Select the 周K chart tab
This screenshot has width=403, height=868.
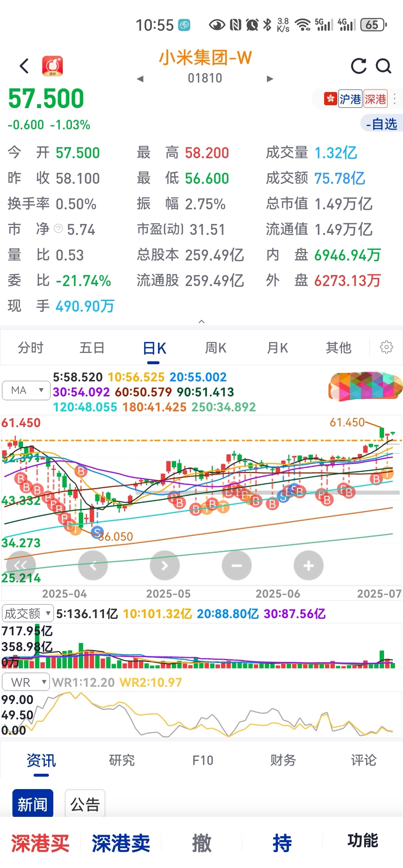(x=215, y=348)
